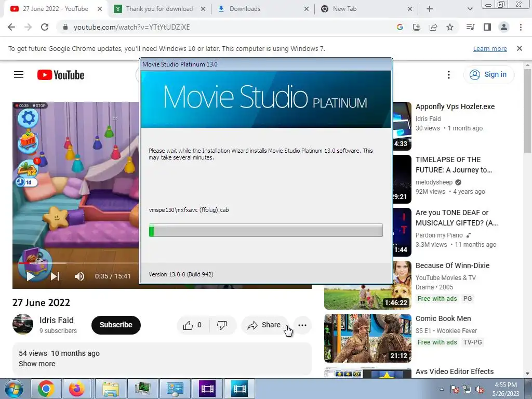Open the purple filmstrip taskbar app
This screenshot has height=399, width=532.
tap(207, 389)
